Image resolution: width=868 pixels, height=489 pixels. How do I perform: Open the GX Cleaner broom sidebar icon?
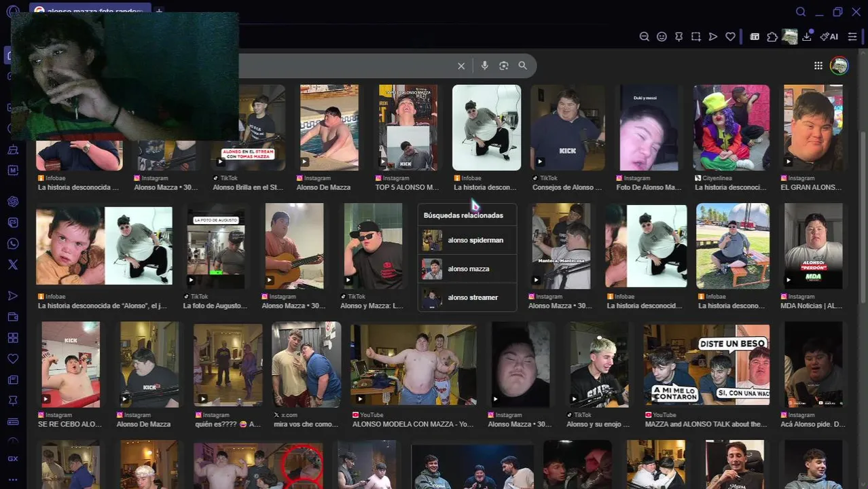click(x=12, y=149)
